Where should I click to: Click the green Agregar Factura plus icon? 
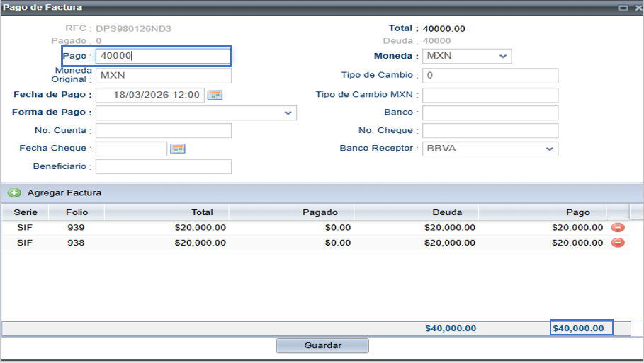pos(14,192)
